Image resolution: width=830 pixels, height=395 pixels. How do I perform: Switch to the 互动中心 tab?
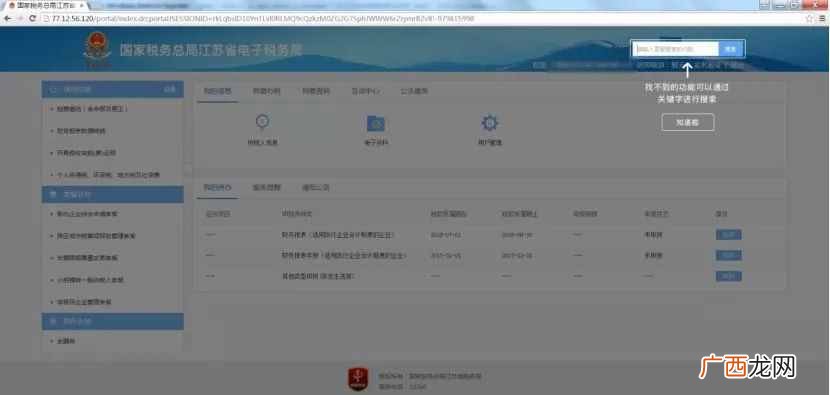pos(366,91)
